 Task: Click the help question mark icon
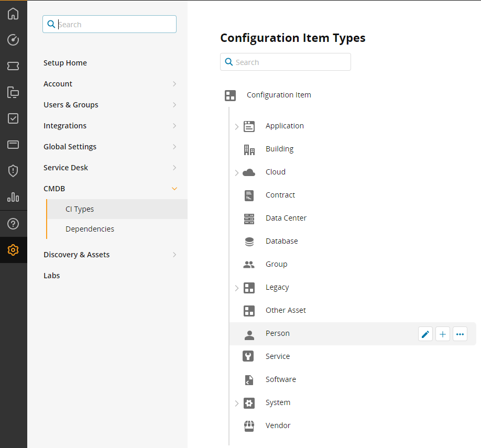click(x=13, y=224)
